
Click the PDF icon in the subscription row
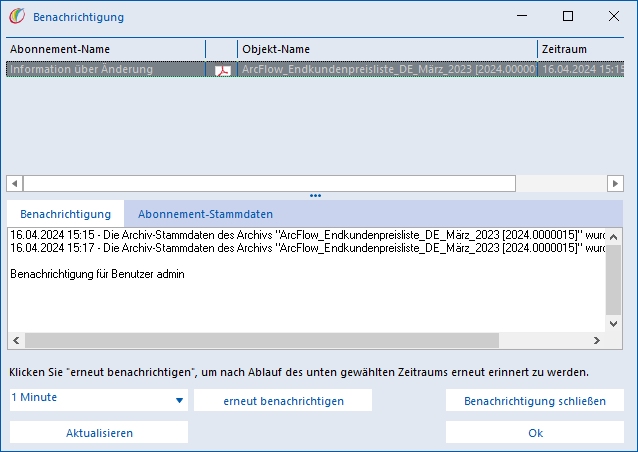(223, 70)
